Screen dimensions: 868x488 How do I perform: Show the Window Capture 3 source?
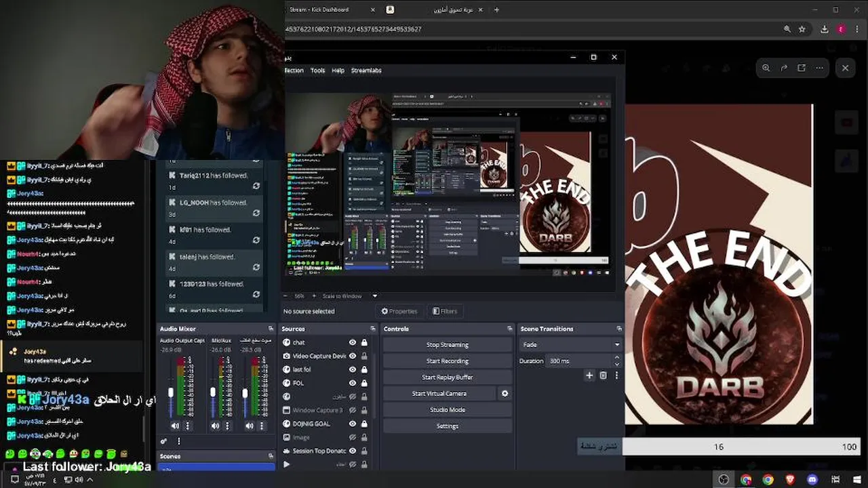[x=353, y=410]
